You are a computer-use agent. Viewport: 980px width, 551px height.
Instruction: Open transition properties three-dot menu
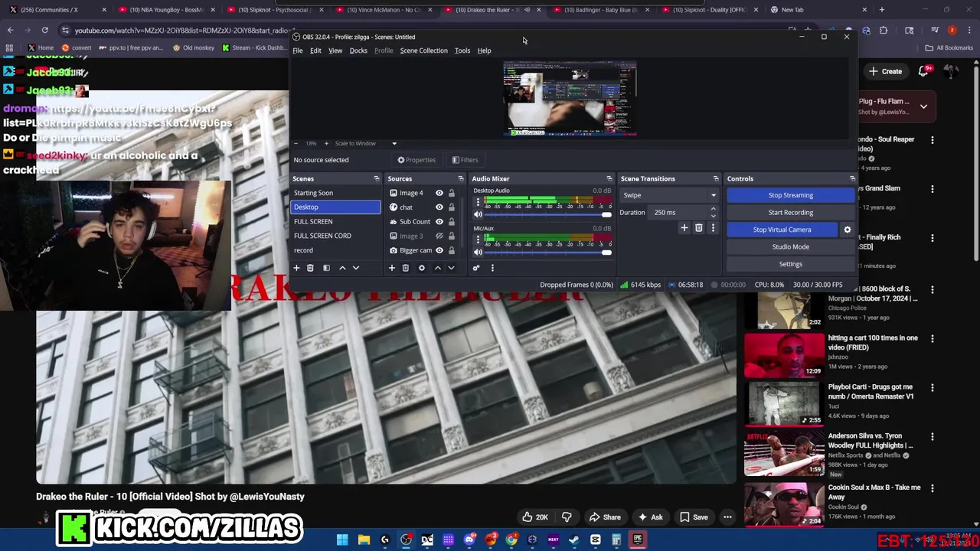click(x=713, y=228)
